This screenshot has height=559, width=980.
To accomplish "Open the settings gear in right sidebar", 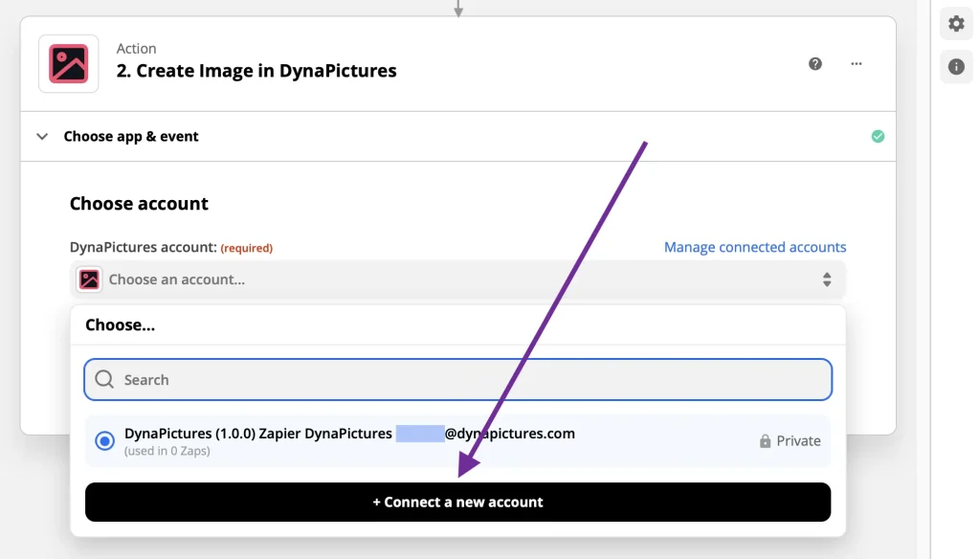I will click(956, 24).
